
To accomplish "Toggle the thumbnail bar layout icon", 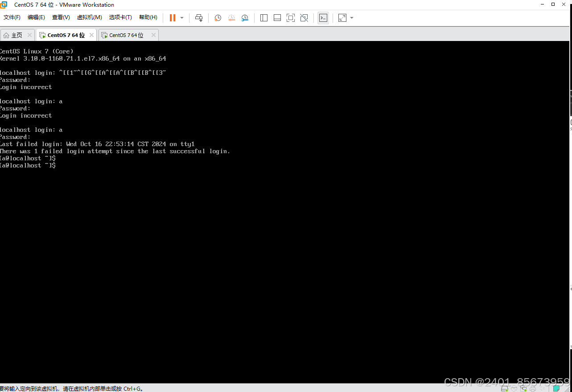I will coord(277,18).
